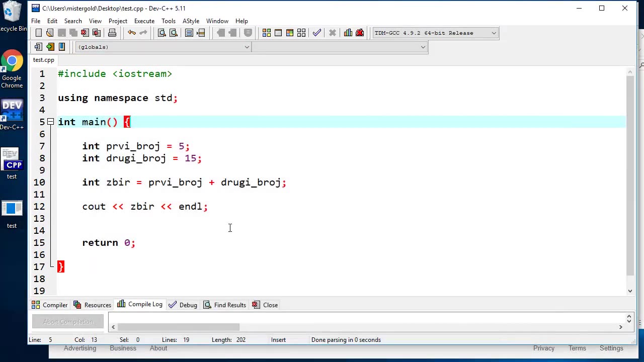Click the Close tab in bottom panel
The width and height of the screenshot is (644, 362).
pos(265,305)
